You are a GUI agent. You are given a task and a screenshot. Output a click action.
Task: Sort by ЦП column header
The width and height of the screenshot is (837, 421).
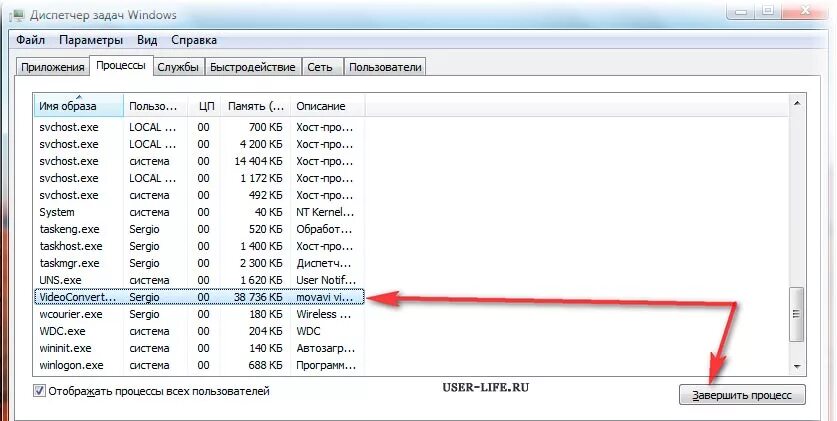tap(204, 106)
